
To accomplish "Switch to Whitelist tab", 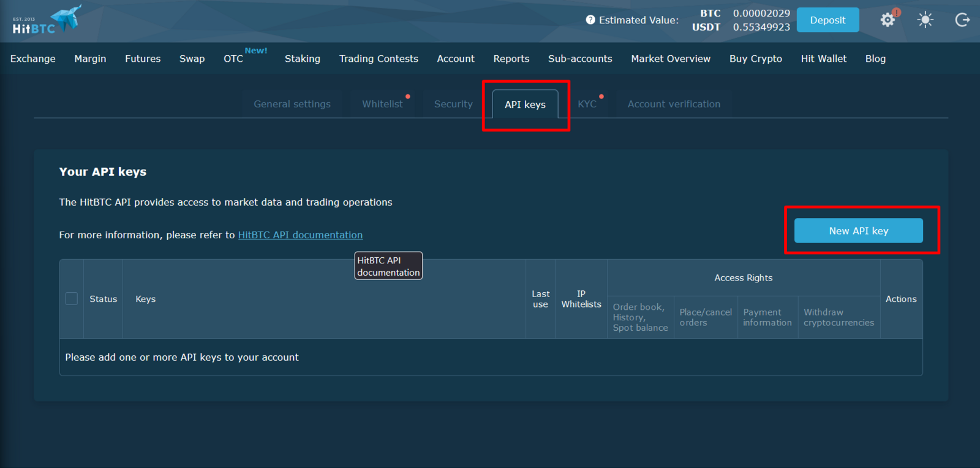I will 382,104.
